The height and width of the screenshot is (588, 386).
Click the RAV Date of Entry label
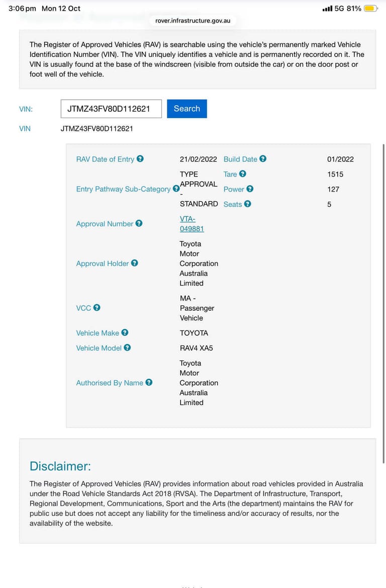pyautogui.click(x=105, y=159)
